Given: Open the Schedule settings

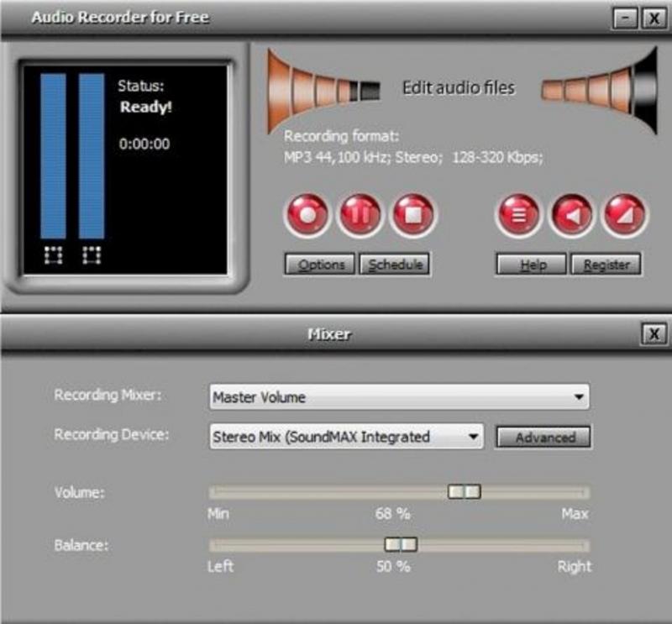Looking at the screenshot, I should [395, 265].
